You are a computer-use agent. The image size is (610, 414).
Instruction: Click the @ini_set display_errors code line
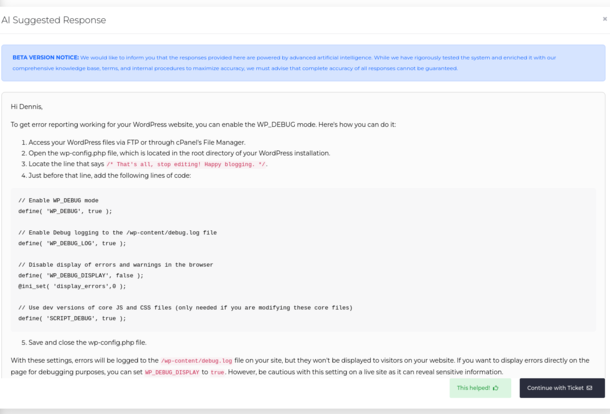coord(72,286)
